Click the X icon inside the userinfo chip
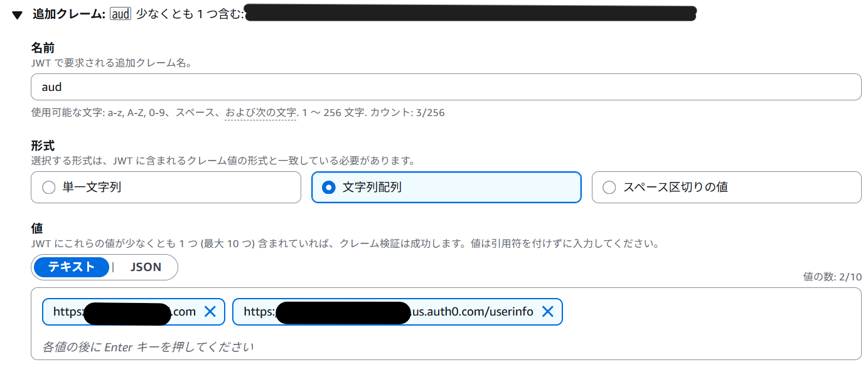The height and width of the screenshot is (367, 868). (x=547, y=312)
